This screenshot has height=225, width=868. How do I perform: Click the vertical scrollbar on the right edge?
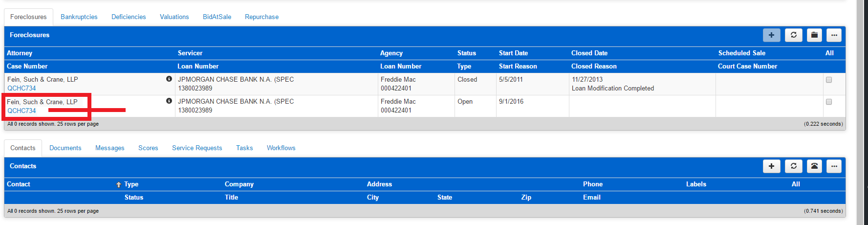[x=861, y=112]
